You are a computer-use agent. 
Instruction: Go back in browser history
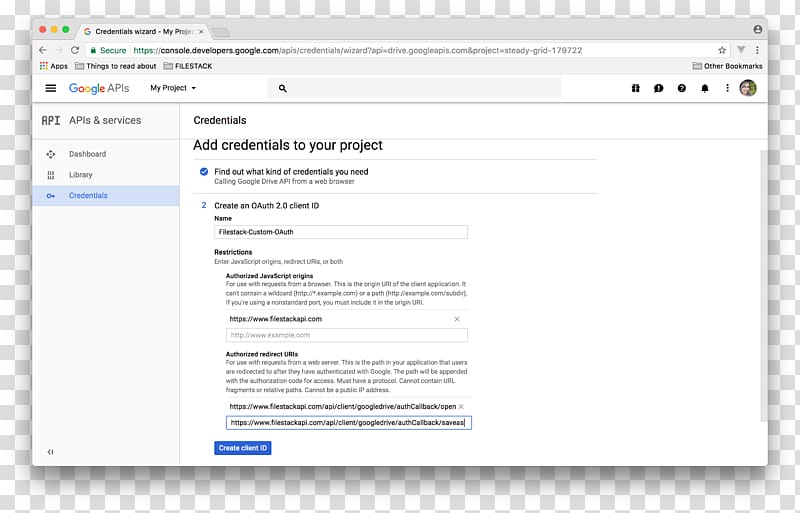43,50
